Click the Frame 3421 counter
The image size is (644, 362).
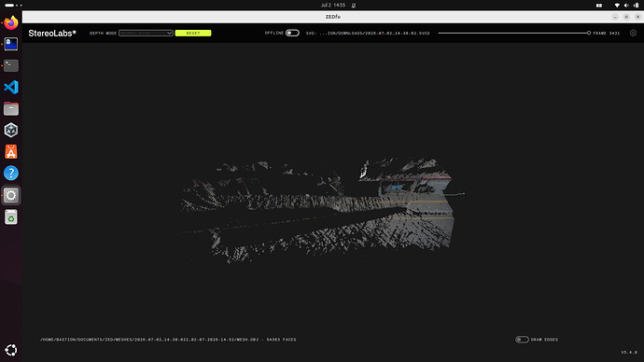pyautogui.click(x=607, y=34)
